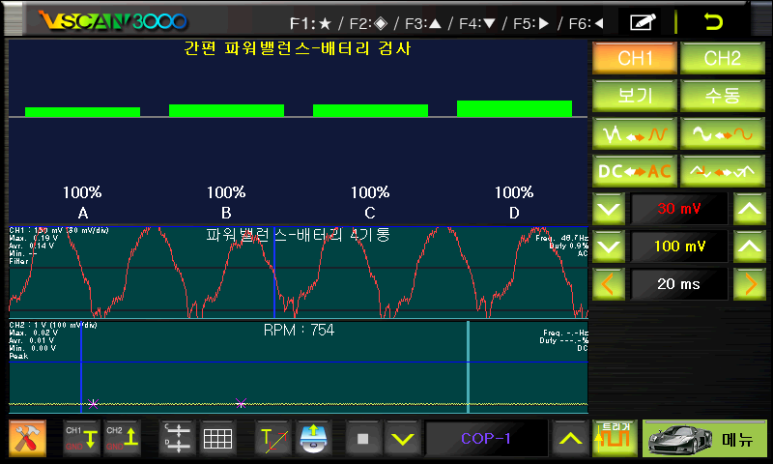Toggle the grid display icon

(217, 438)
